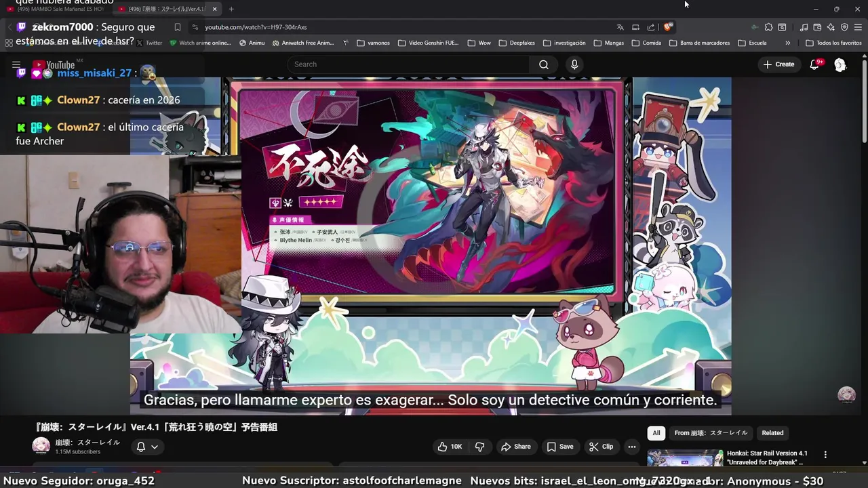Open the Brave Wallet icon
This screenshot has height=488, width=868.
tap(817, 27)
